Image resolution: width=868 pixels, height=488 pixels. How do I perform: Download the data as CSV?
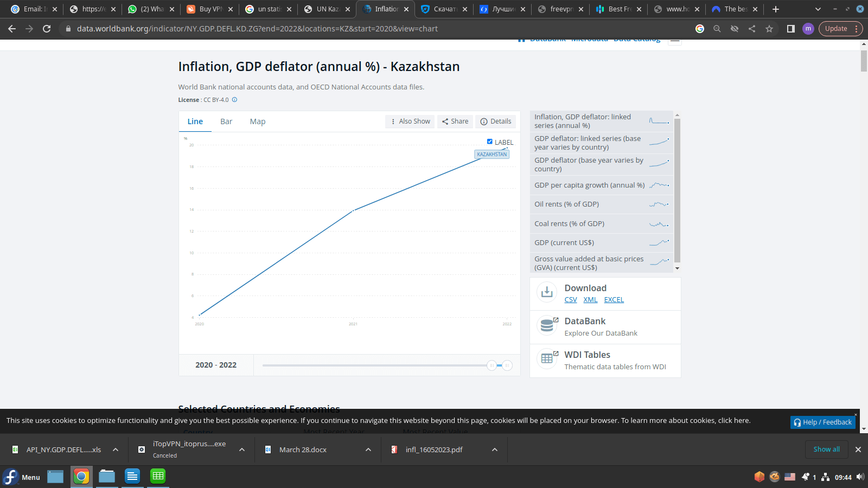click(571, 300)
